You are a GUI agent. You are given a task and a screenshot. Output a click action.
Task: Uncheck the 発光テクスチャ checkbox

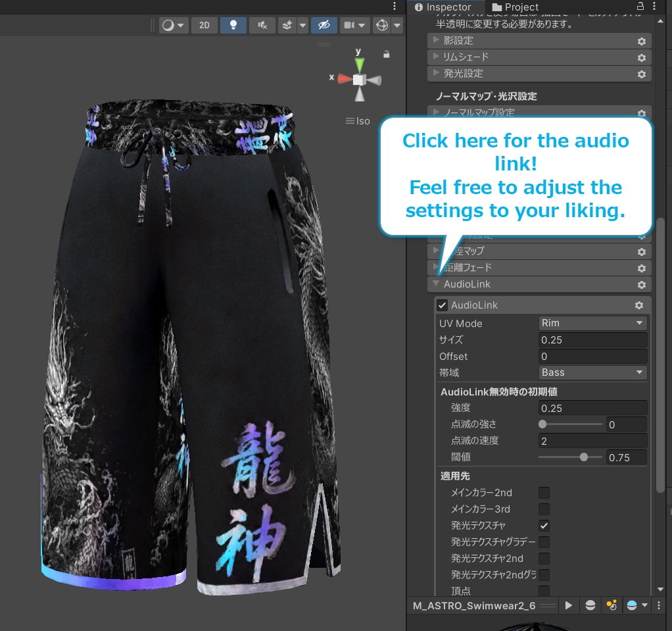coord(544,526)
